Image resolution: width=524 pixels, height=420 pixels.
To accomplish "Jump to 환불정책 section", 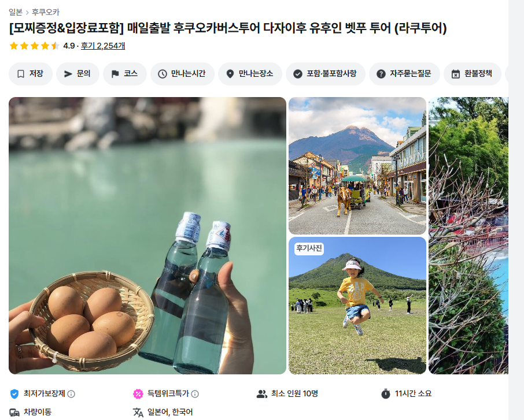I will pyautogui.click(x=472, y=74).
